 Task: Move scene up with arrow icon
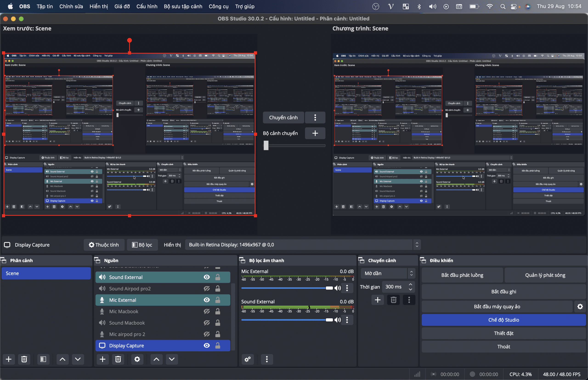pos(62,359)
